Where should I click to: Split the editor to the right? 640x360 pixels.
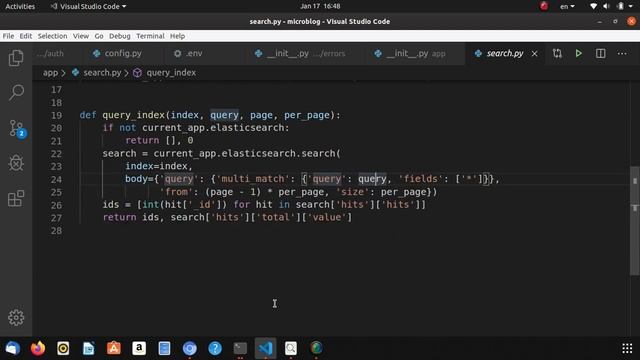click(600, 53)
